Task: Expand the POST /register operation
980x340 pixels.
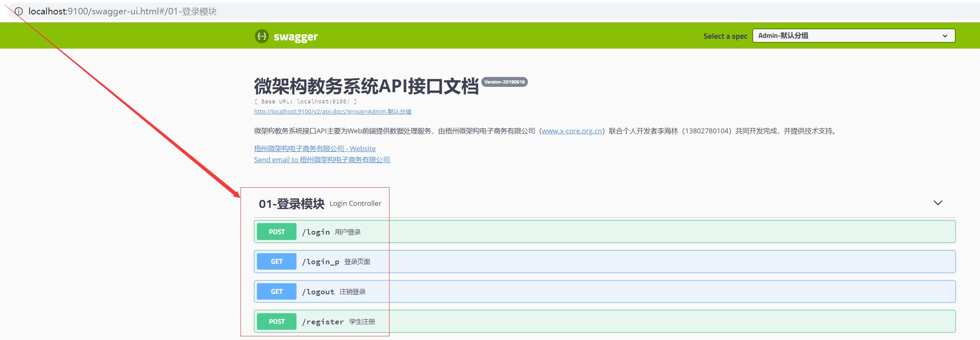Action: click(604, 321)
